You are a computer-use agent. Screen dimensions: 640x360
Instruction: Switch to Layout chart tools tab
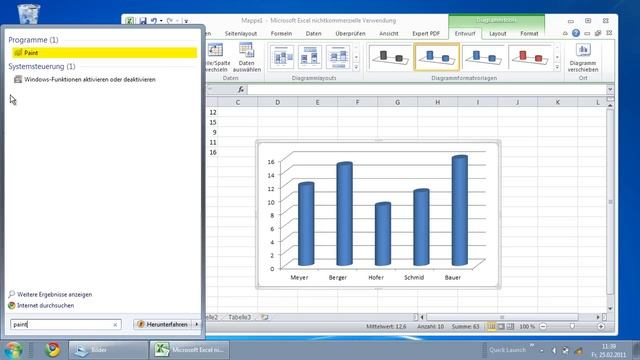click(498, 33)
